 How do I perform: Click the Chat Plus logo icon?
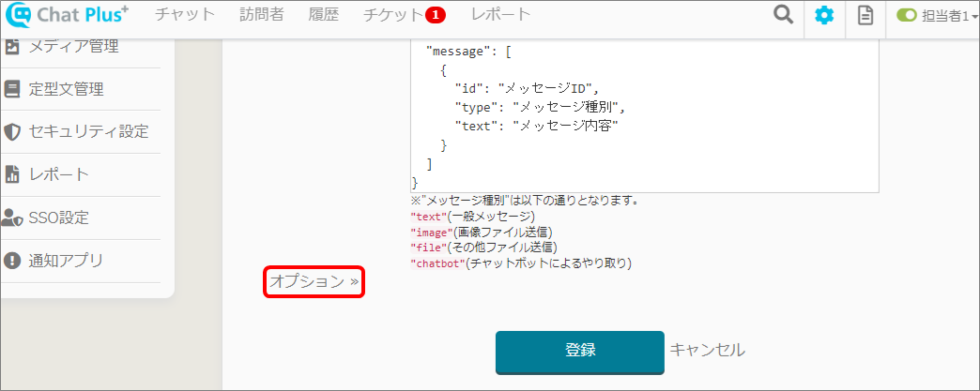click(x=19, y=16)
